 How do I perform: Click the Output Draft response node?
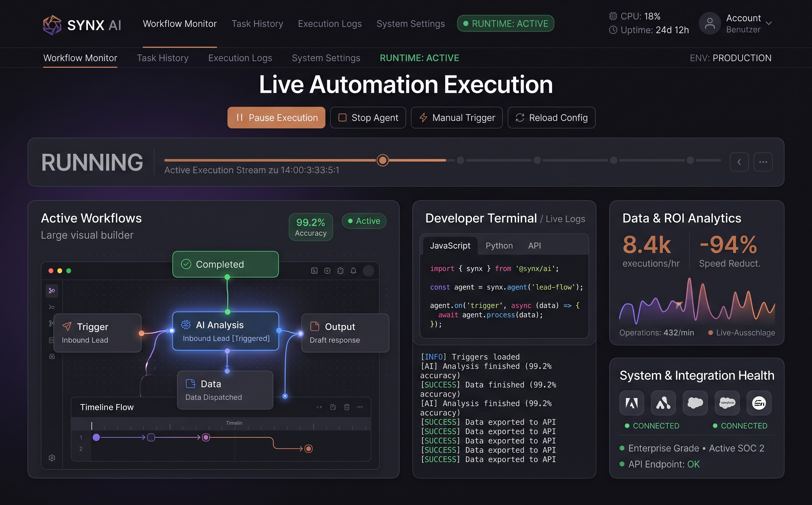click(x=345, y=333)
